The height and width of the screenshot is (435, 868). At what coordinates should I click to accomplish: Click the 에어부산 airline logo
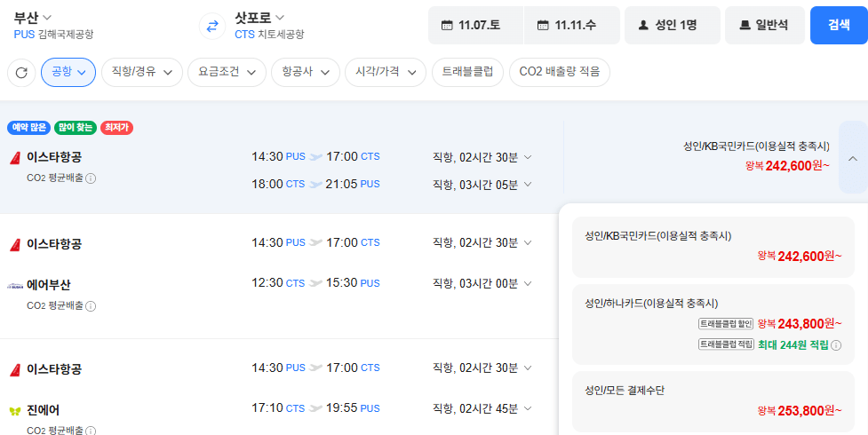coord(15,286)
